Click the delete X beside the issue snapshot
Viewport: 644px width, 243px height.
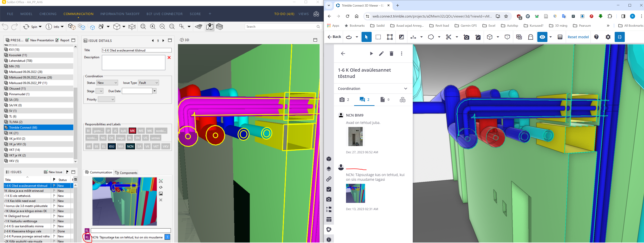coord(161,200)
